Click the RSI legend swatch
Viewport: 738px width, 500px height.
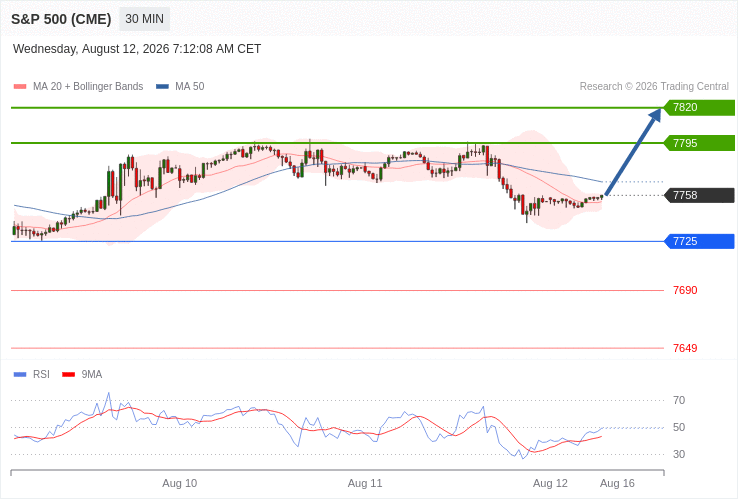20,375
